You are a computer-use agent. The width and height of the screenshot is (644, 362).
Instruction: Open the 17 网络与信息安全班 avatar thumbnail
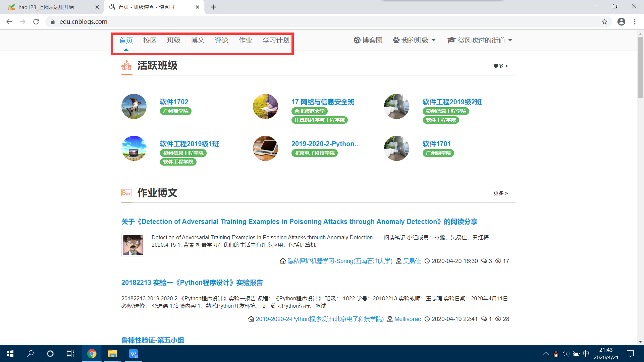tap(265, 106)
